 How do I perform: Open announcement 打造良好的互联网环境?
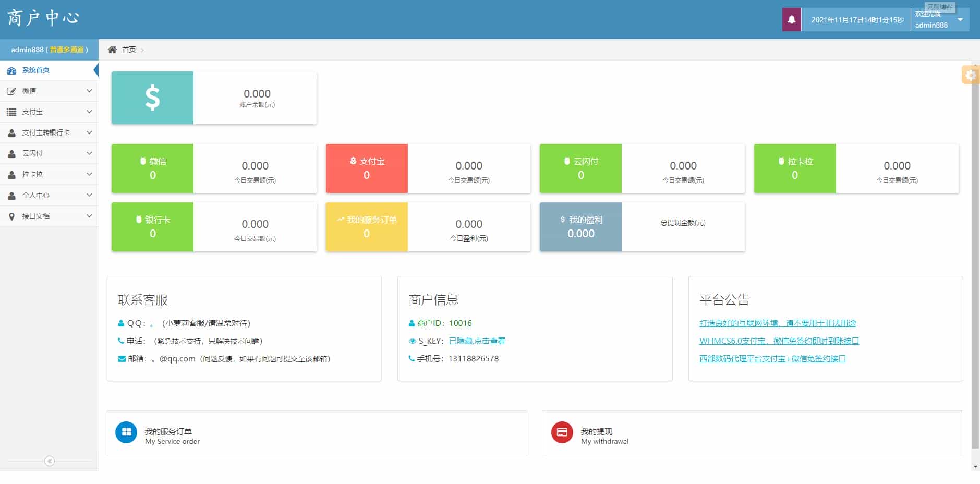778,323
